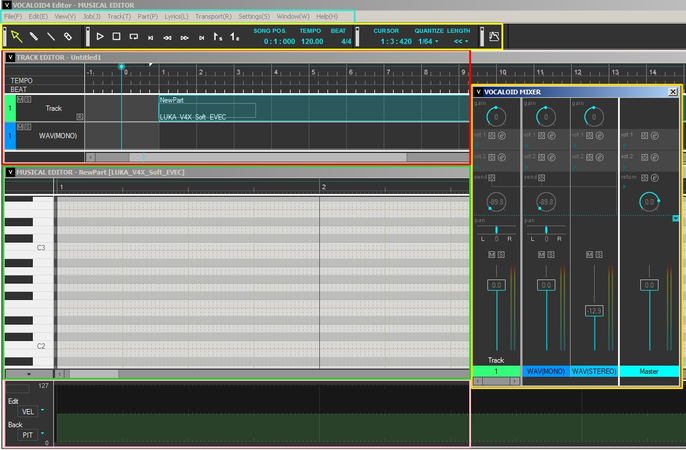Select the arrow pointer tool
686x450 pixels.
pos(16,36)
